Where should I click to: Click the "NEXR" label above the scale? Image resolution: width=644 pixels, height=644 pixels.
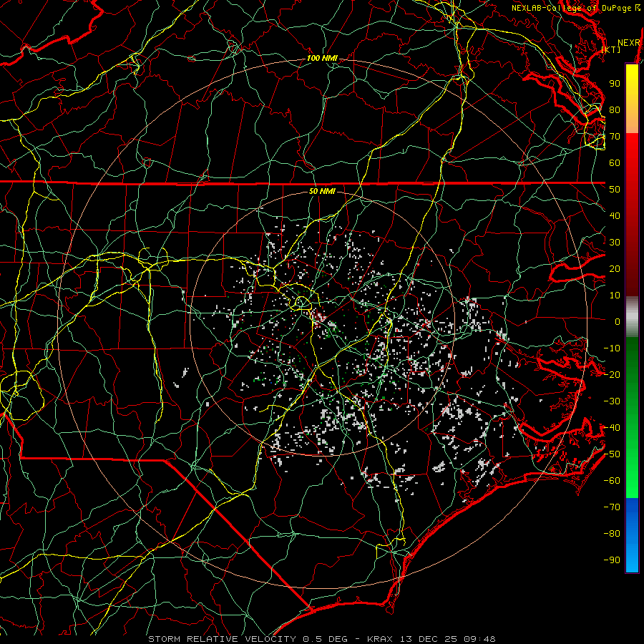coord(629,43)
